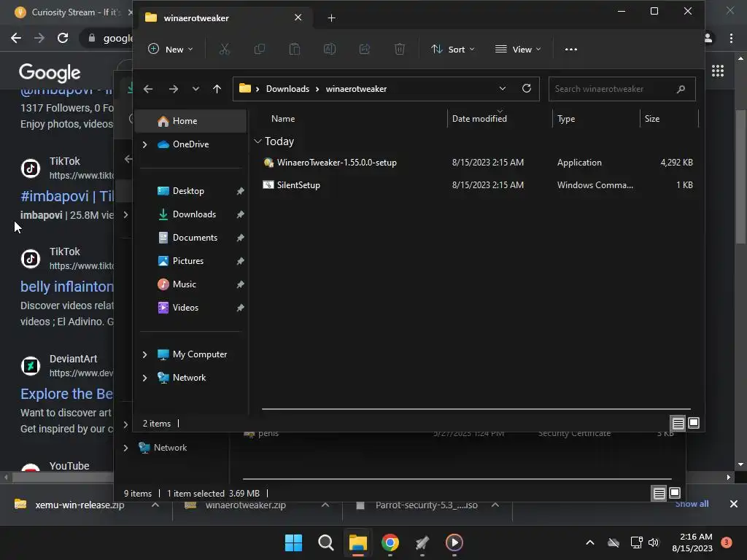Select the winaerotweaker Explorer tab
747x560 pixels.
[224, 18]
